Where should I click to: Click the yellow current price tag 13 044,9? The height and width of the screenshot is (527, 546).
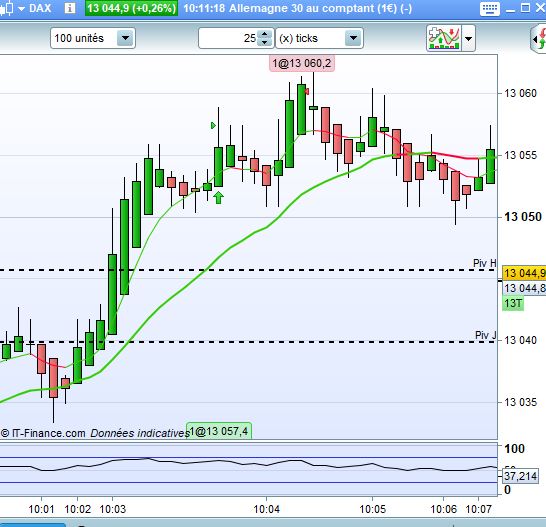[524, 273]
